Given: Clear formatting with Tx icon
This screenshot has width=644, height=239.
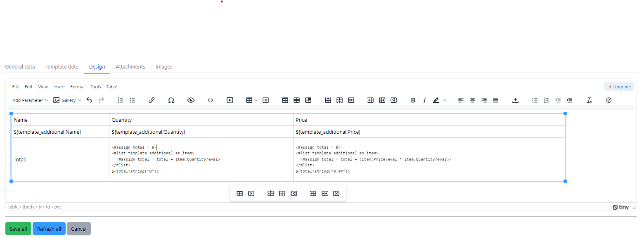Looking at the screenshot, I should coord(589,100).
